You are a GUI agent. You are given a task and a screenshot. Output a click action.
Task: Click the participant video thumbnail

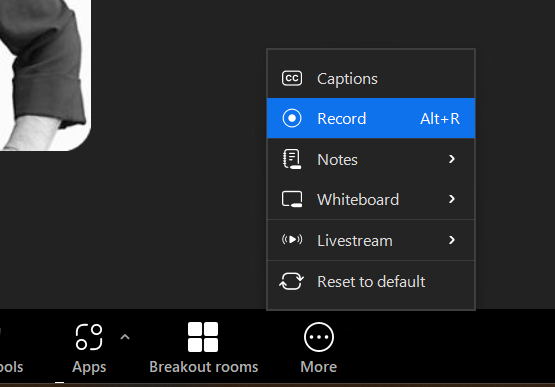tap(45, 75)
